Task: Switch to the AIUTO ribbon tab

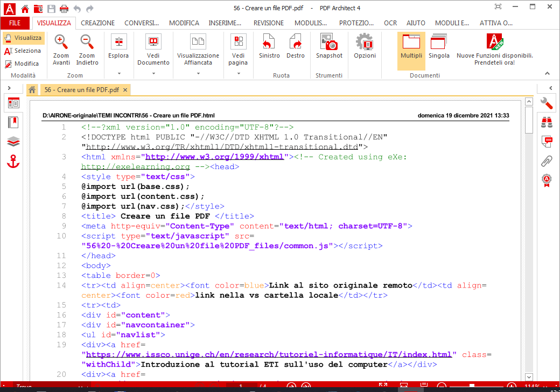Action: (x=416, y=23)
